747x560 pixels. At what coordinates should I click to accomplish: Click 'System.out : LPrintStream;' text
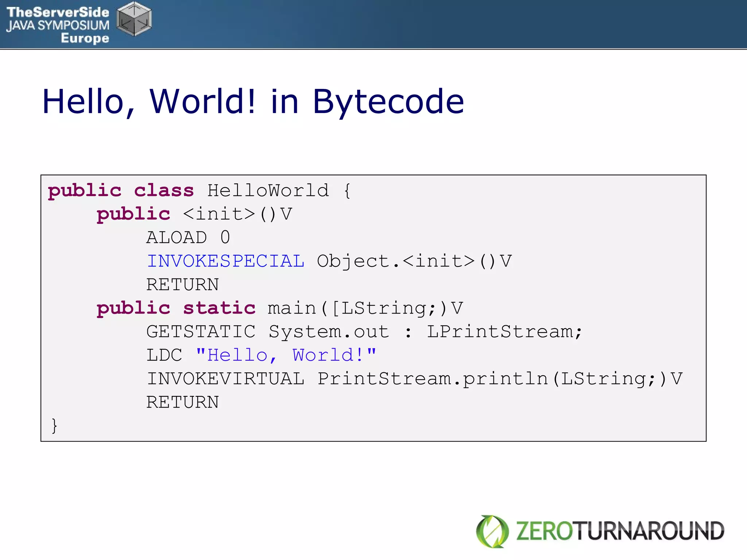click(426, 332)
